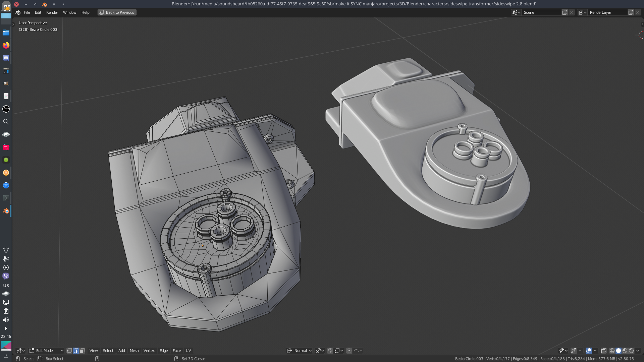Toggle X-ray view button

coord(603,351)
